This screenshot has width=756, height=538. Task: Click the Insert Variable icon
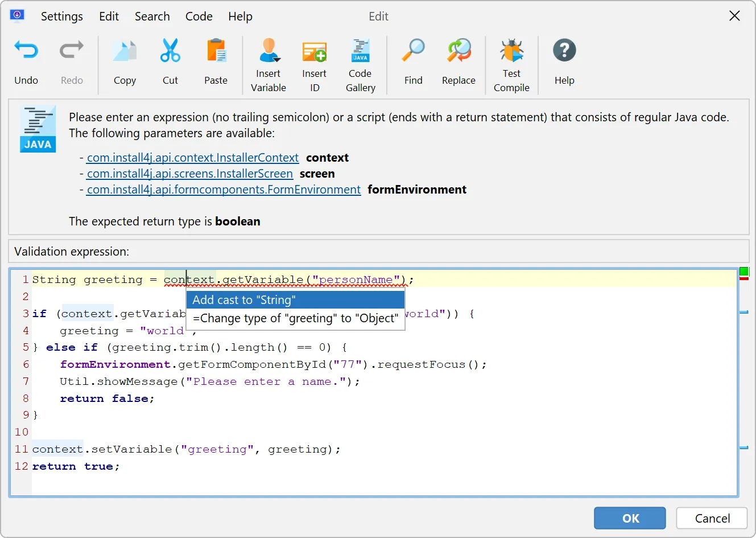(268, 51)
